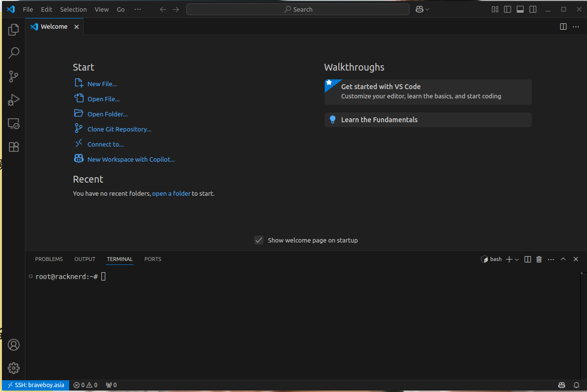
Task: Open the Explorer view in the activity bar
Action: [x=13, y=29]
